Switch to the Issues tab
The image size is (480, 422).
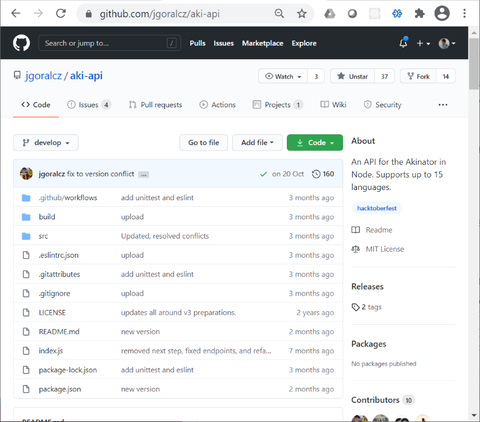(89, 105)
